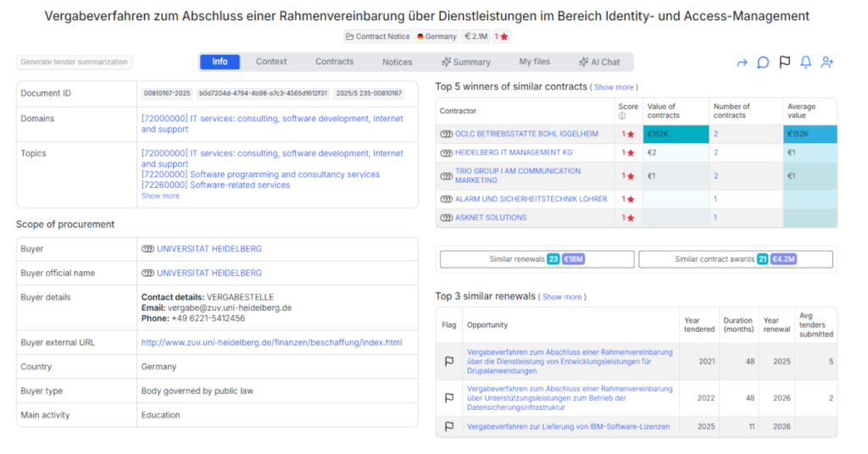Click the star score of OCLC BETRIEBSSTATTE row
Image resolution: width=868 pixels, height=454 pixels.
pos(628,134)
